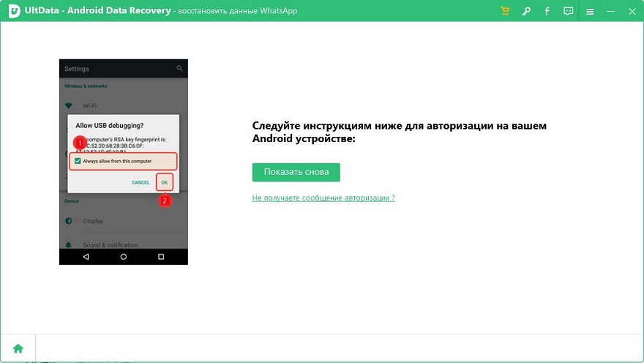
Task: Open the hamburger menu in title bar
Action: click(x=590, y=12)
